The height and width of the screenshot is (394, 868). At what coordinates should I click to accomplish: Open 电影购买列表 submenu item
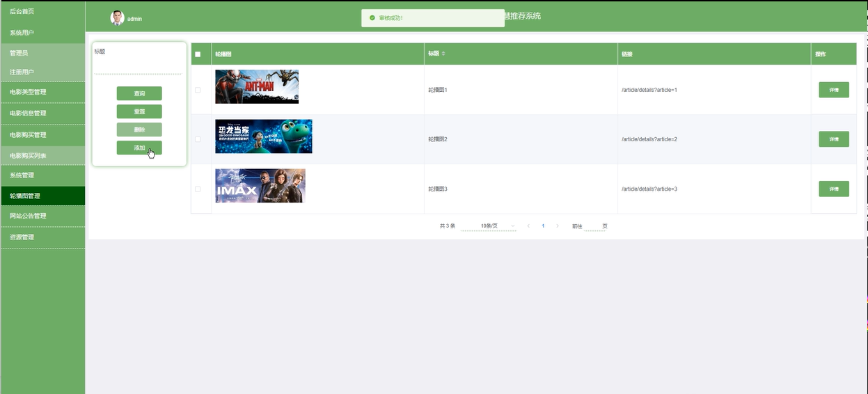point(42,155)
